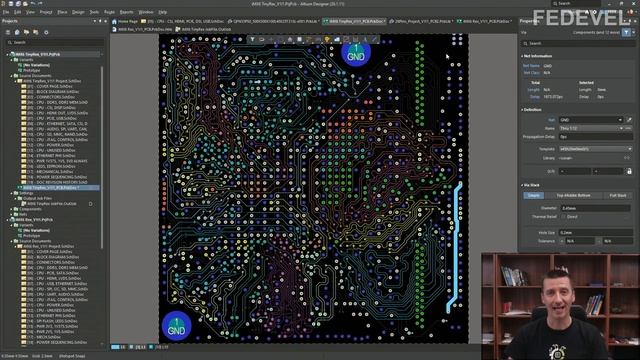Toggle the Thermal Relief Direct checkbox
This screenshot has width=640, height=360.
click(564, 217)
